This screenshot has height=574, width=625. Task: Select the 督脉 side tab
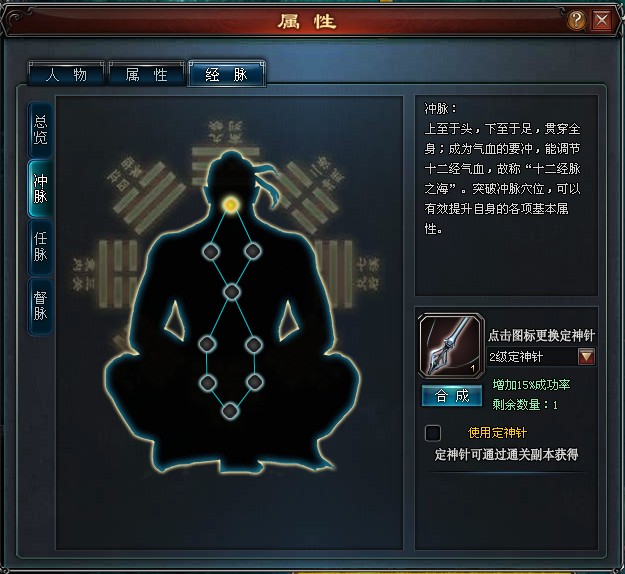40,306
